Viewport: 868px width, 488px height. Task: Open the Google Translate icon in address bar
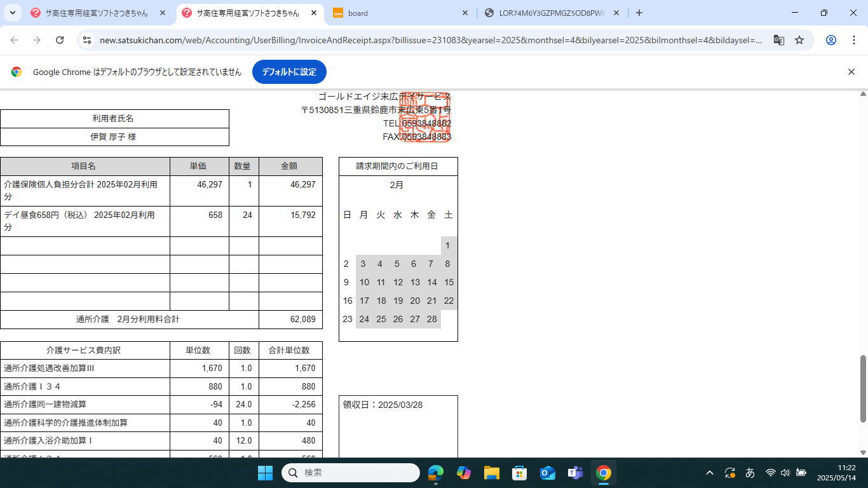tap(778, 40)
